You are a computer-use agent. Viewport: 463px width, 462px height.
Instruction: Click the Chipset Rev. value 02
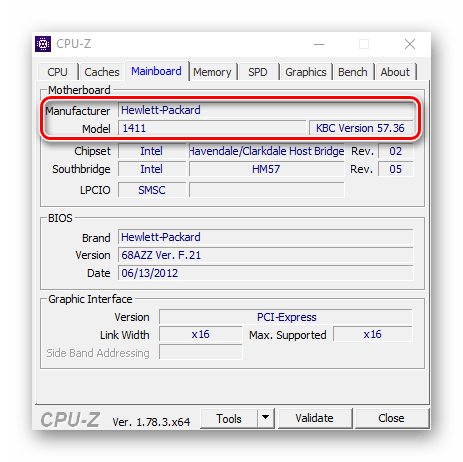(x=396, y=151)
